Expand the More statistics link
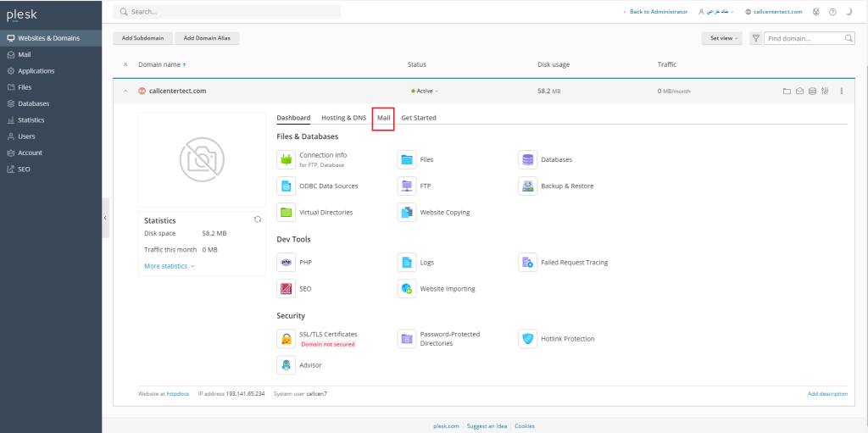The width and height of the screenshot is (868, 433). point(169,266)
